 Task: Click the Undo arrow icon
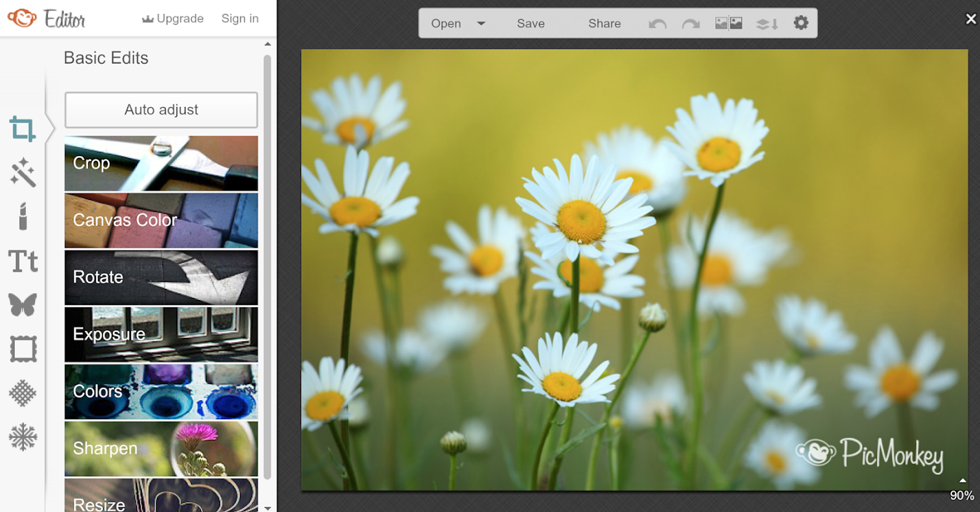[x=657, y=24]
